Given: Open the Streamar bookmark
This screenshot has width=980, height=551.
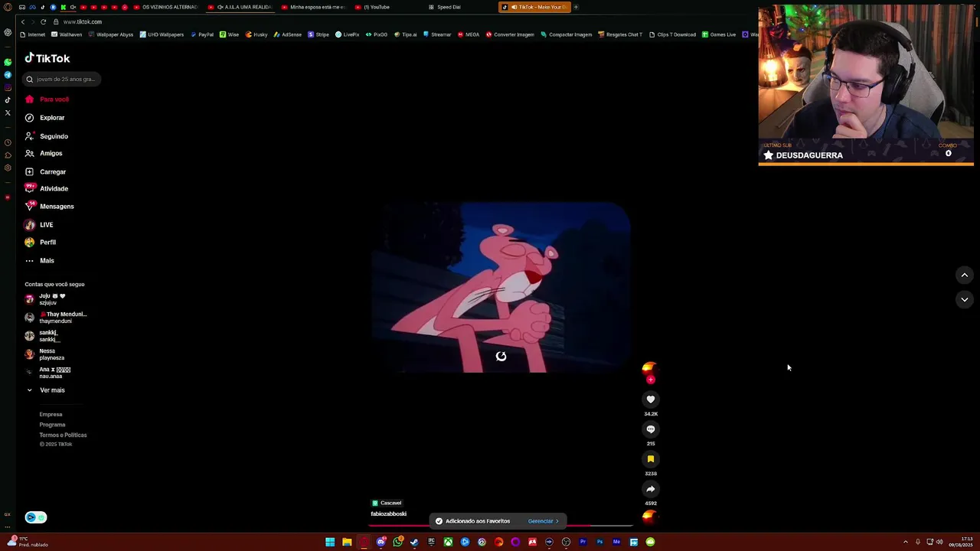Looking at the screenshot, I should [x=437, y=34].
